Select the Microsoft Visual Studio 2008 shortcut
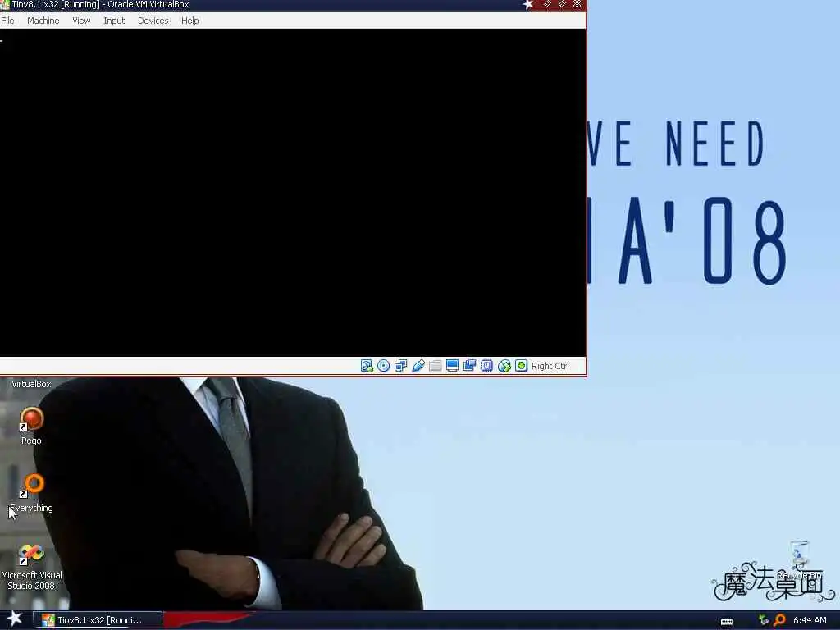The height and width of the screenshot is (630, 840). [x=31, y=568]
